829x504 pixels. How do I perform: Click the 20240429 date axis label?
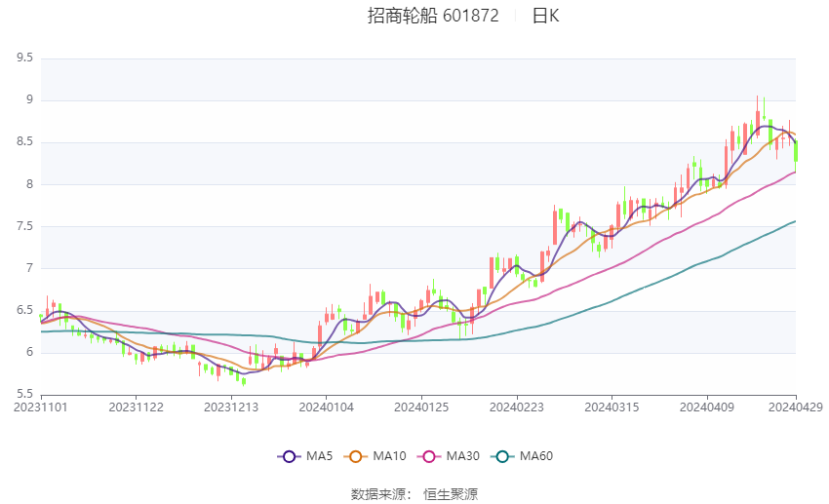click(796, 407)
